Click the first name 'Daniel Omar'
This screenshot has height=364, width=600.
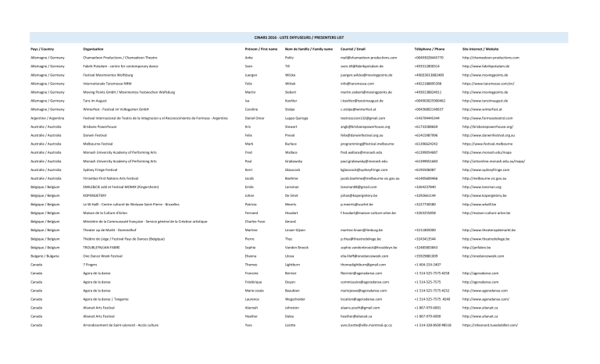(255, 118)
